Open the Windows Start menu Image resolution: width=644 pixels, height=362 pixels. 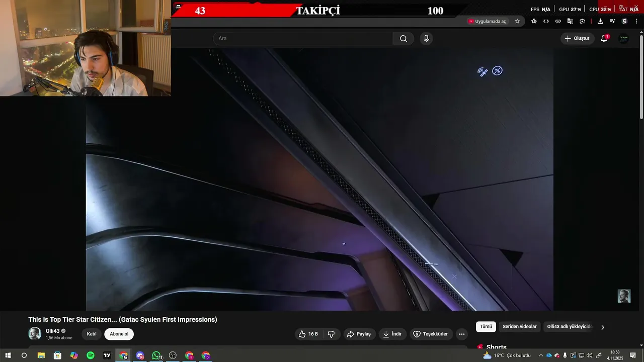(8, 355)
